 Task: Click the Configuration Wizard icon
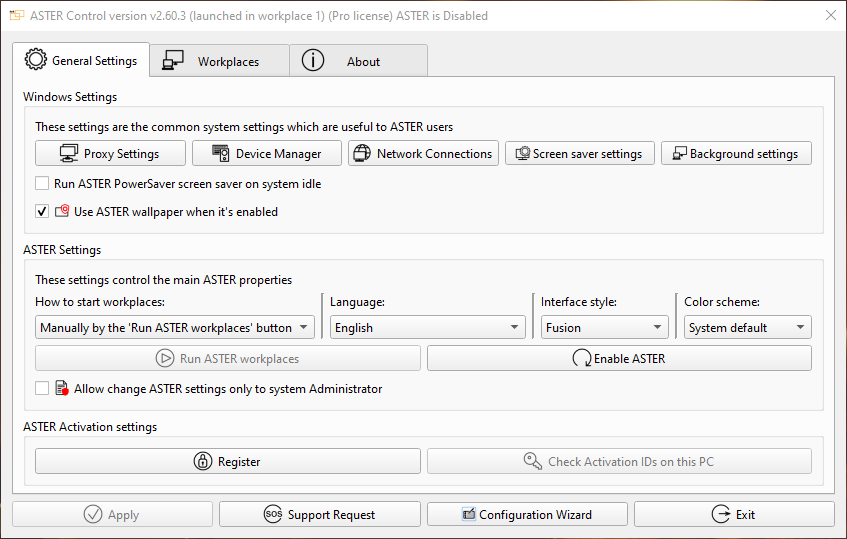point(469,514)
